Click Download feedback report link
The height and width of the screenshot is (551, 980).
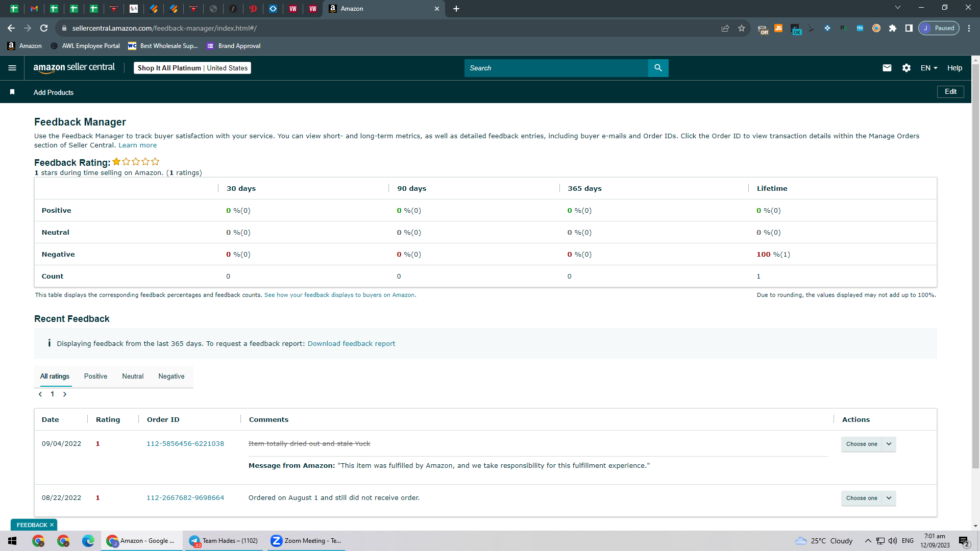[351, 344]
